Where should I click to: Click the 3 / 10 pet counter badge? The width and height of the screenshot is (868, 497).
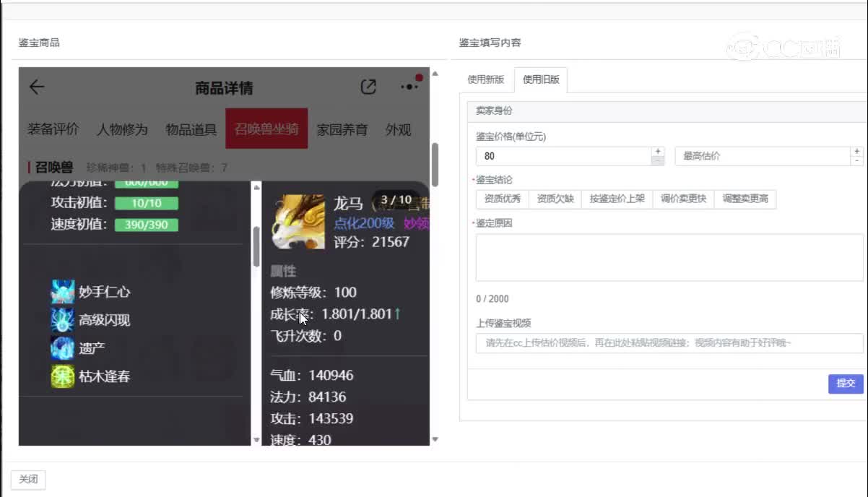396,200
